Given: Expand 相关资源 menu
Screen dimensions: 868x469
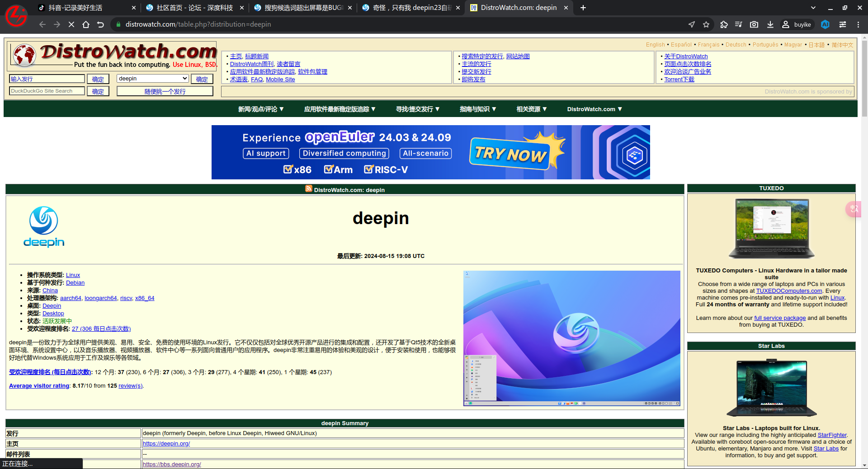Looking at the screenshot, I should 532,109.
